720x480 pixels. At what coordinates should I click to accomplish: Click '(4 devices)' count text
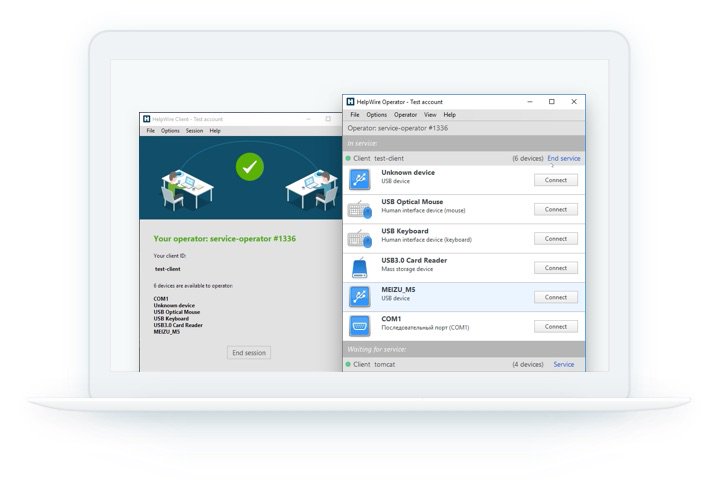pos(528,364)
